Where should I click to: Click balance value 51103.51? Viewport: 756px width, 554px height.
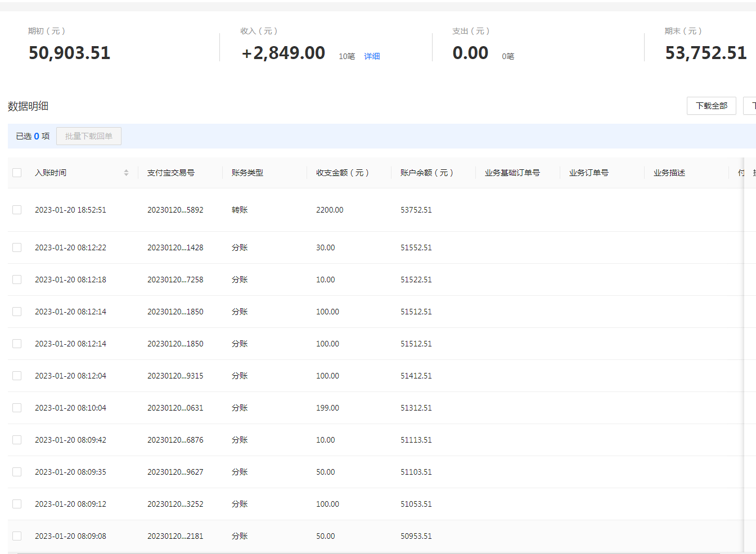416,472
